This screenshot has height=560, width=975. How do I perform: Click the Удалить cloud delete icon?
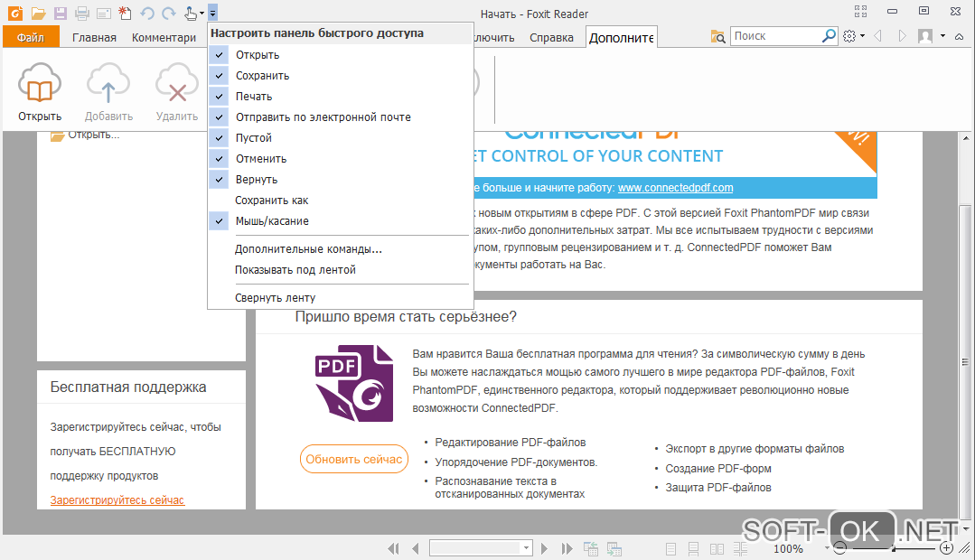coord(177,84)
